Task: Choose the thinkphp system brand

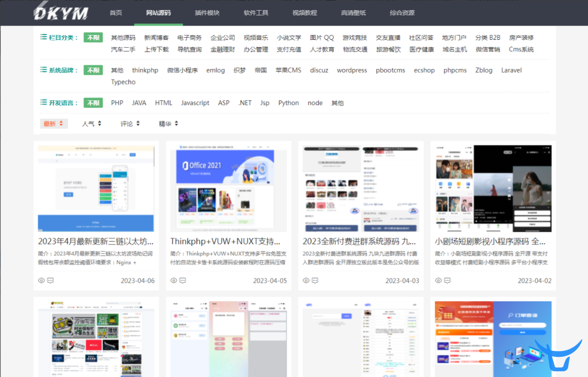Action: tap(145, 70)
